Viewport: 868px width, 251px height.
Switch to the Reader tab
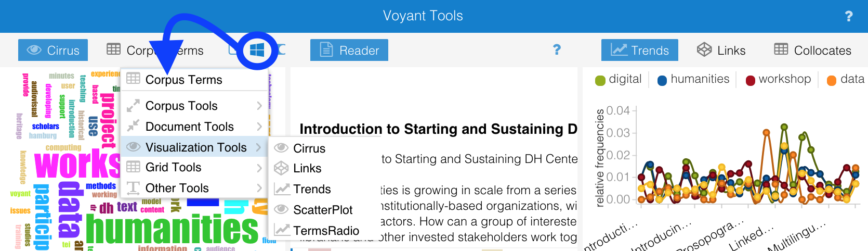[349, 51]
